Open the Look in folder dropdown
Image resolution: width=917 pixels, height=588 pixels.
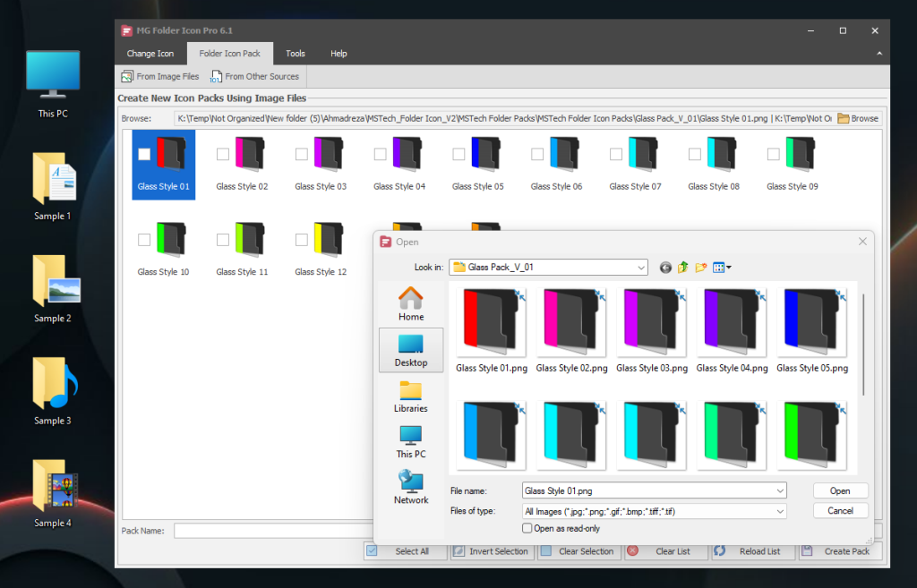642,267
